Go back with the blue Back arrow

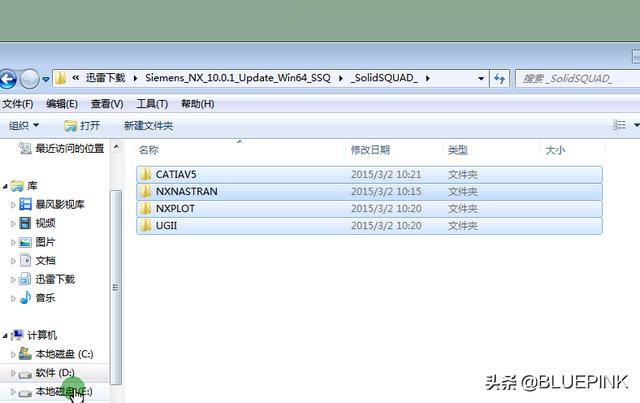[x=7, y=78]
